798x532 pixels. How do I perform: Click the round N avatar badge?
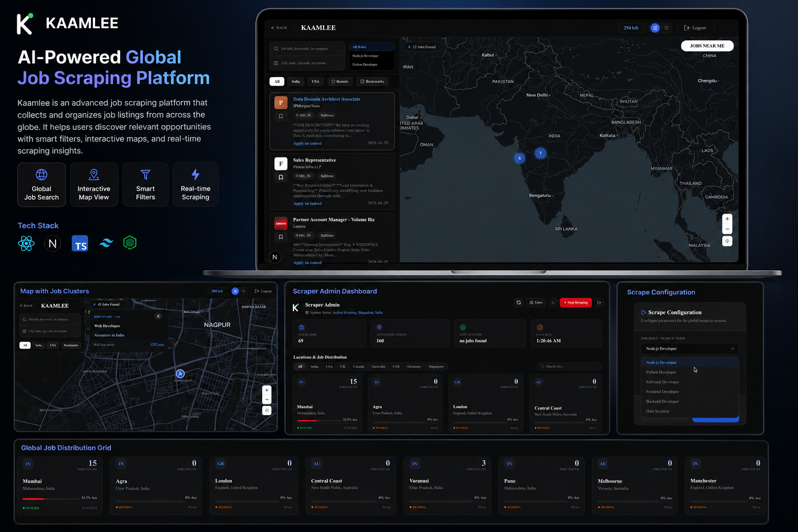pyautogui.click(x=275, y=257)
